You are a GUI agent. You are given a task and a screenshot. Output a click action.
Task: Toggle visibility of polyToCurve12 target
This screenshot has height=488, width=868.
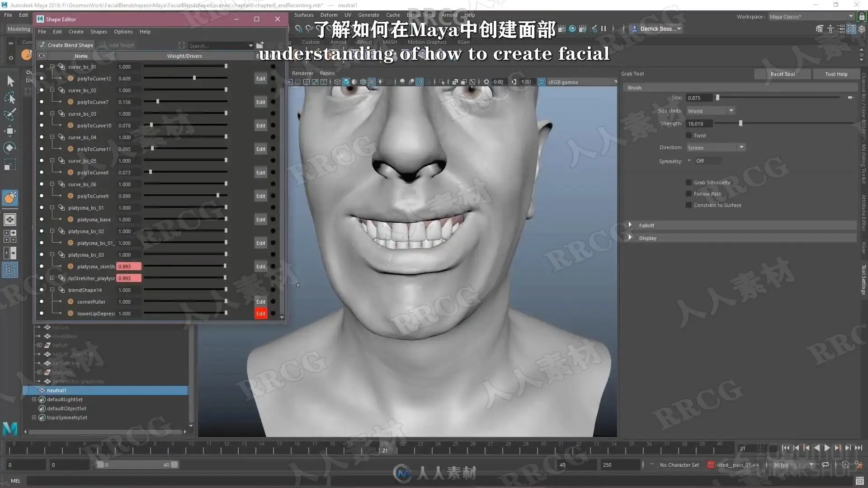pos(42,79)
